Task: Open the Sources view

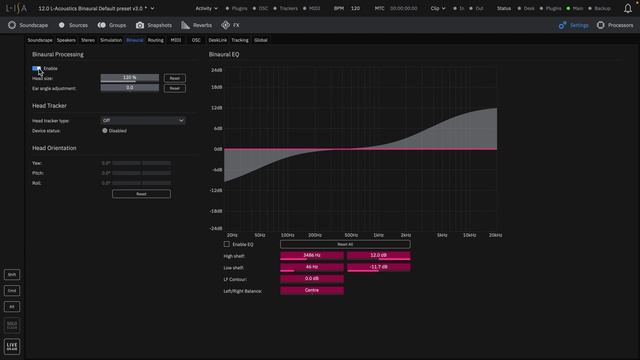Action: (73, 25)
